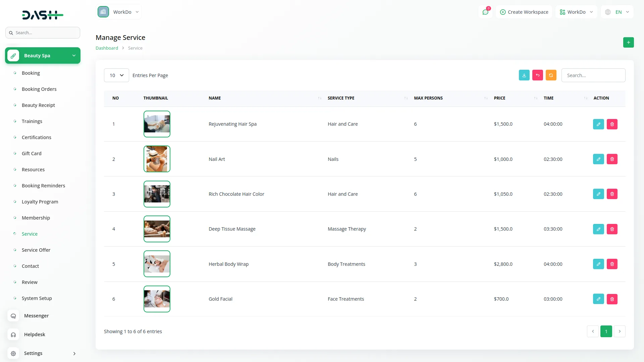Edit the Nail Art service
Image resolution: width=644 pixels, height=362 pixels.
click(598, 159)
